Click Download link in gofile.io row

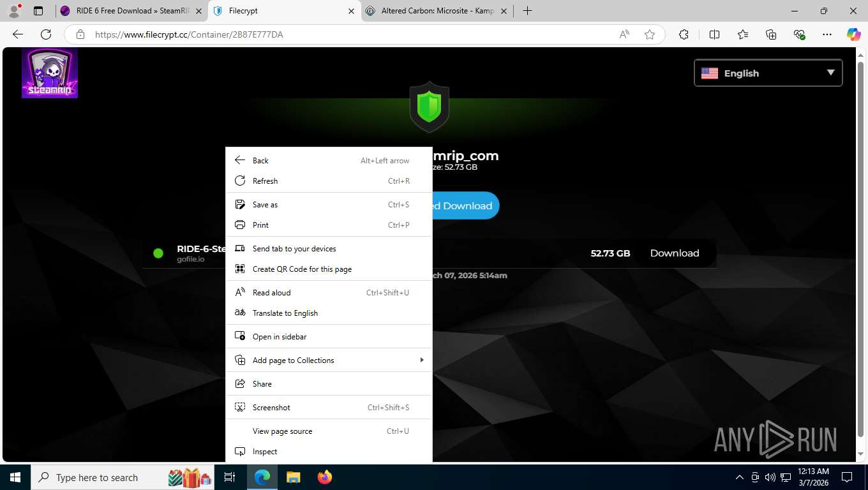tap(675, 253)
